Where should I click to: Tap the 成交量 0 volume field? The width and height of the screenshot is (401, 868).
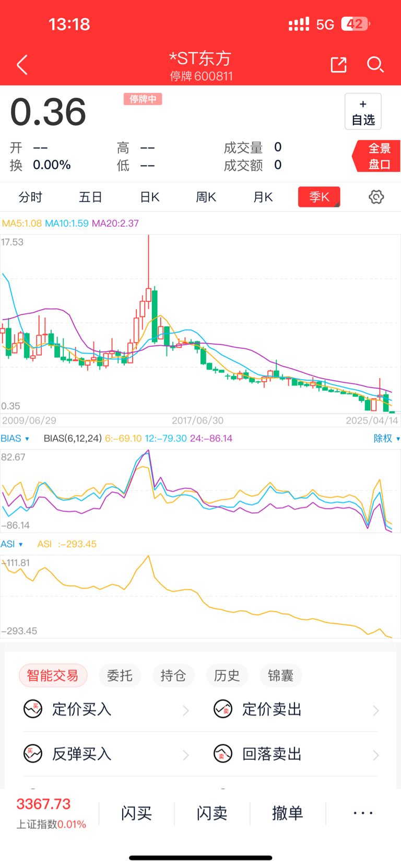[253, 148]
